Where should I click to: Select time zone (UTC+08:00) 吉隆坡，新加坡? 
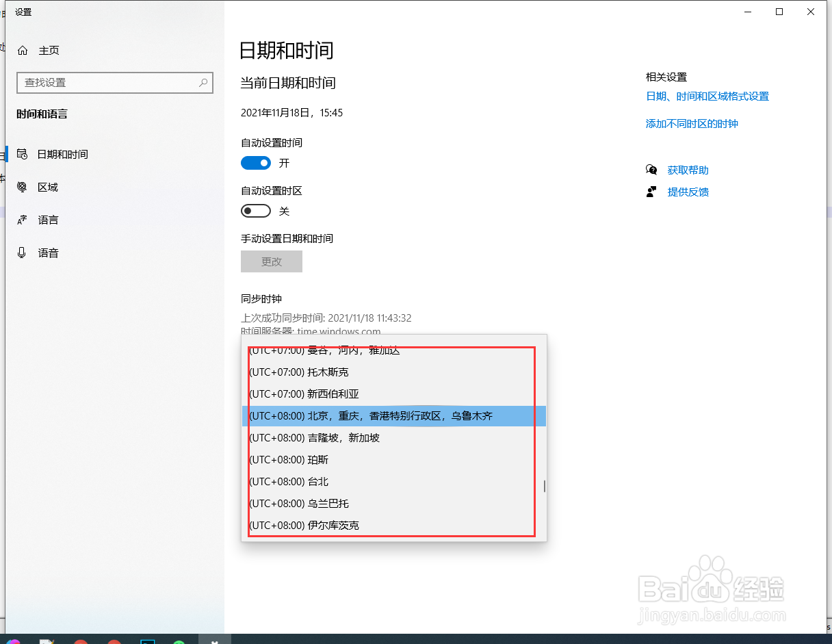(x=394, y=438)
